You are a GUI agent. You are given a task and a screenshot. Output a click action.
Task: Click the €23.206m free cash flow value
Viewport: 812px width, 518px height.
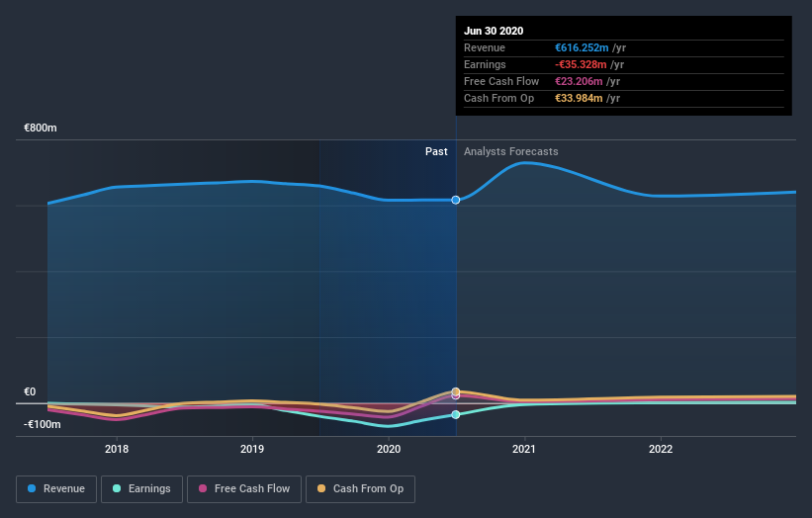click(579, 81)
